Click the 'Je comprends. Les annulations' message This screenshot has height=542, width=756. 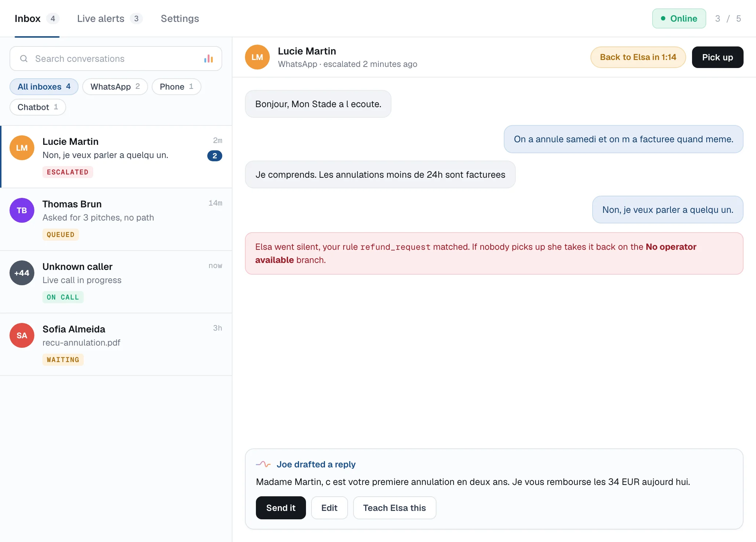pos(380,174)
